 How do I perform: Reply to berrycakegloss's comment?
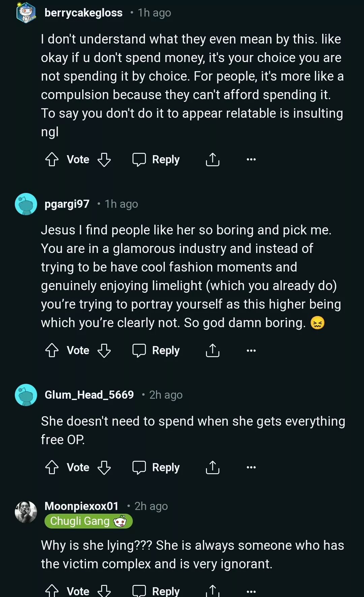[156, 160]
